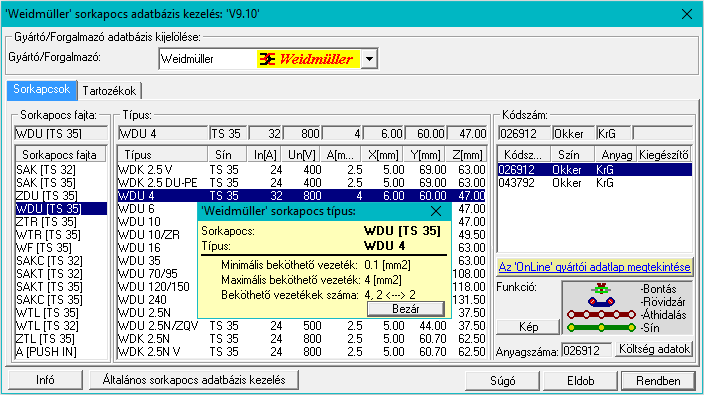Select the WDU 6 type row
Screen dimensions: 704x395
coord(157,209)
